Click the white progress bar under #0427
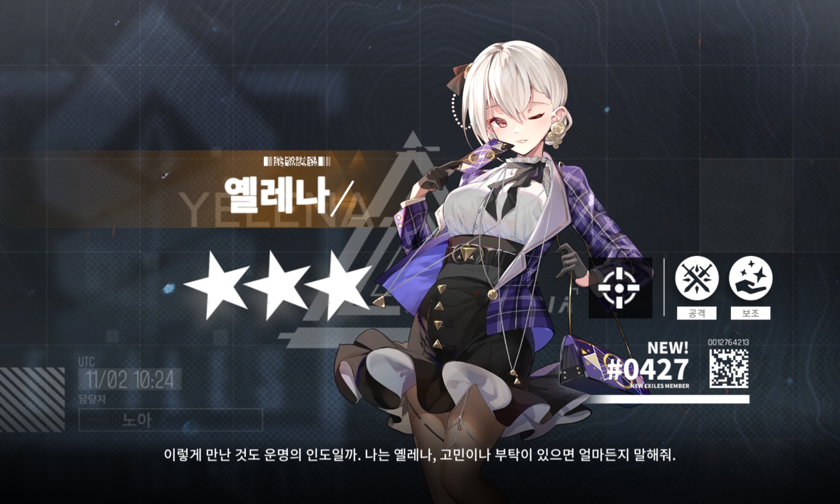The height and width of the screenshot is (504, 840). [x=668, y=399]
